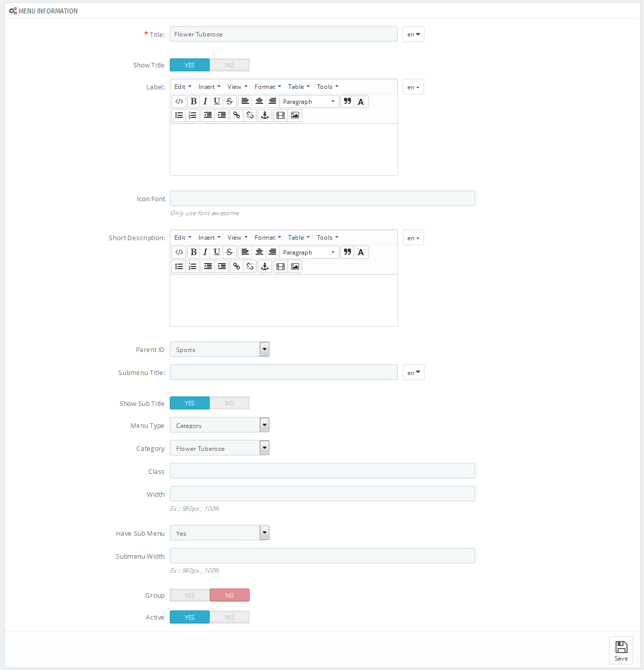Open Label language en dropdown

click(413, 87)
